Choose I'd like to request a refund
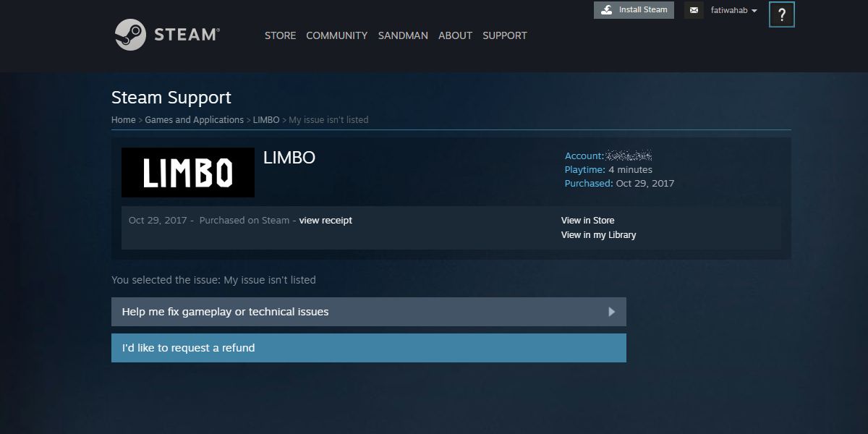The height and width of the screenshot is (434, 868). pyautogui.click(x=369, y=348)
